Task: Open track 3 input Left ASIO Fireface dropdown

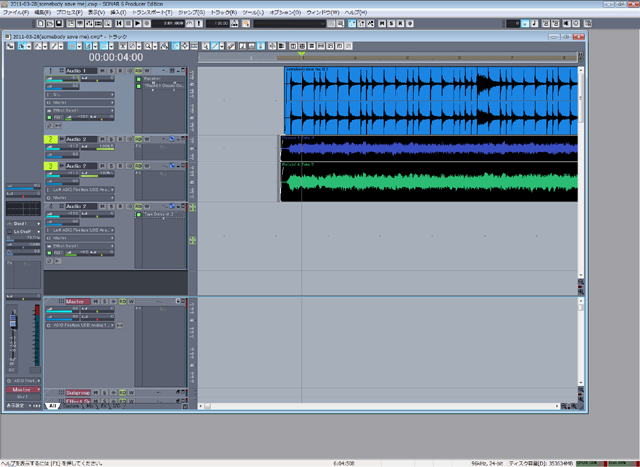Action: [x=80, y=190]
